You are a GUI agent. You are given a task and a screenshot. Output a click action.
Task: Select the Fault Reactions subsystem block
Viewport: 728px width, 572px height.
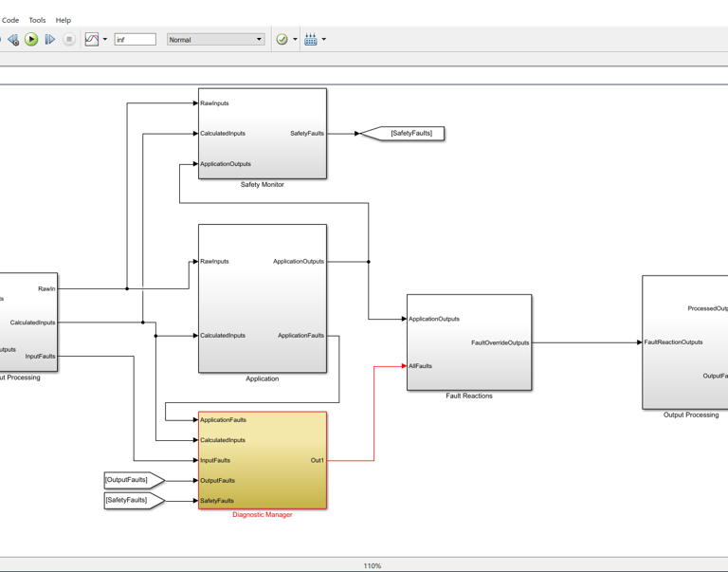coord(469,342)
